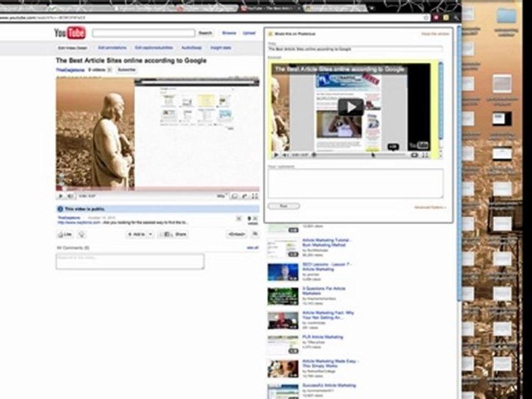The height and width of the screenshot is (399, 532).
Task: Click the Embed button
Action: point(237,234)
